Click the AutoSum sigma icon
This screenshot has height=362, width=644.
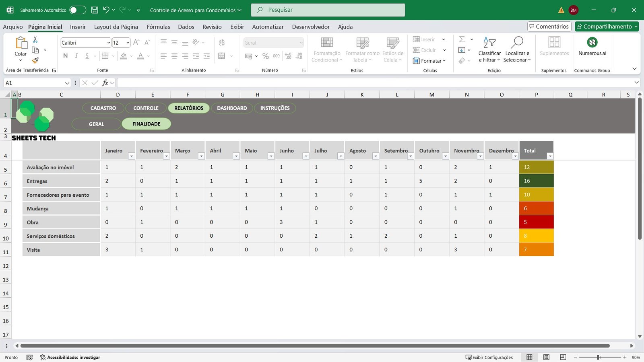tap(462, 39)
